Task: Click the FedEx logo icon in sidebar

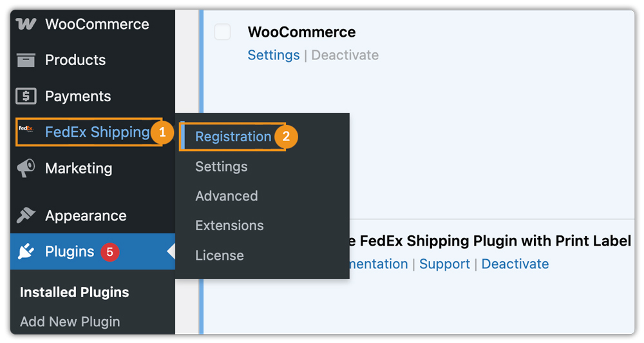Action: (26, 132)
